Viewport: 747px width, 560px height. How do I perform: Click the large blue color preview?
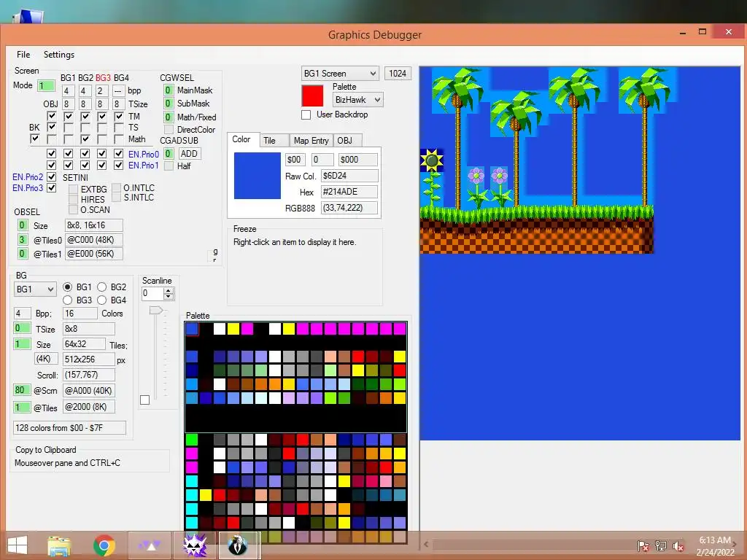coord(258,176)
